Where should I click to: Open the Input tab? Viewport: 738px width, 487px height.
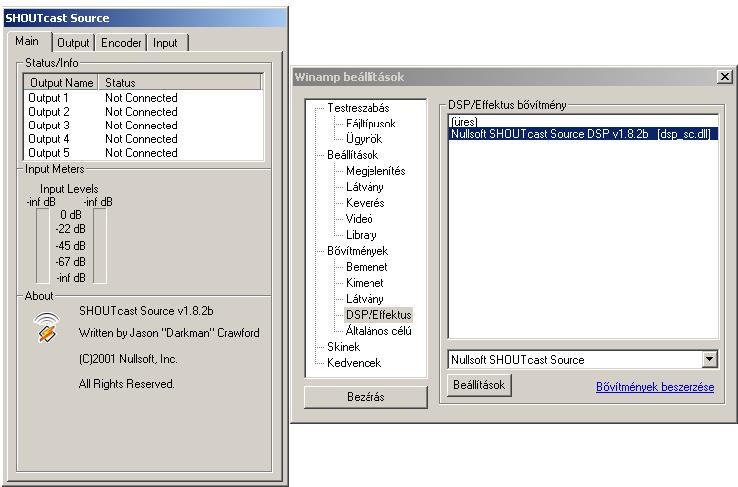pyautogui.click(x=166, y=43)
